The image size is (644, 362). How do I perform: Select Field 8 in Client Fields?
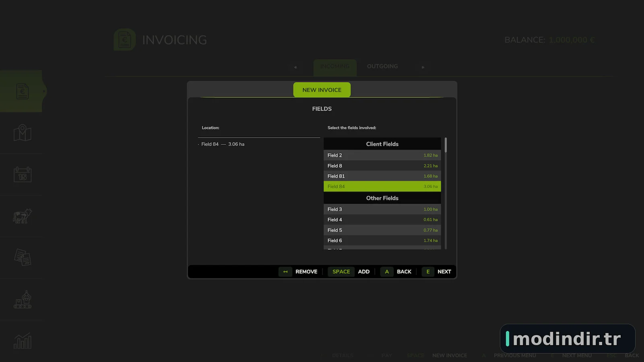tap(382, 166)
